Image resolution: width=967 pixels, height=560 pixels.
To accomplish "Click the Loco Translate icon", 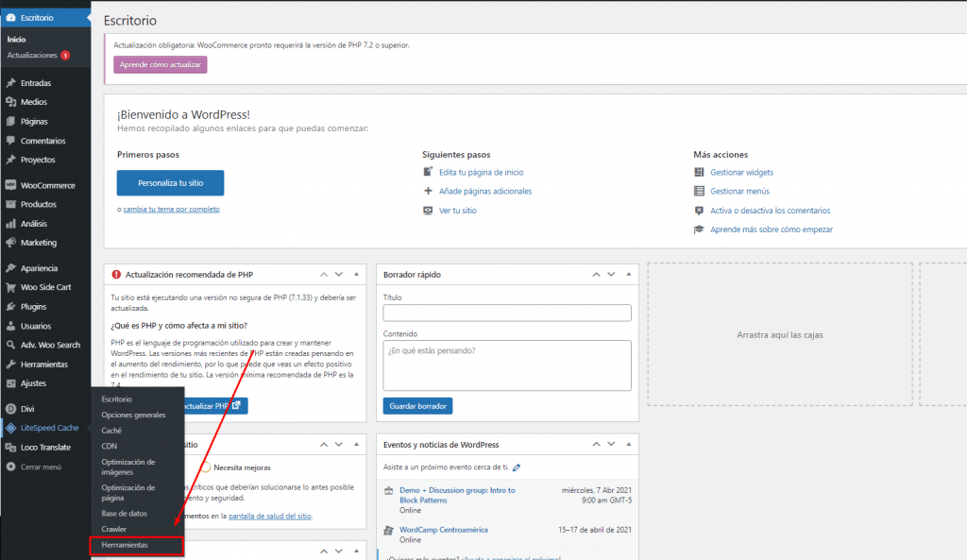I will point(11,448).
